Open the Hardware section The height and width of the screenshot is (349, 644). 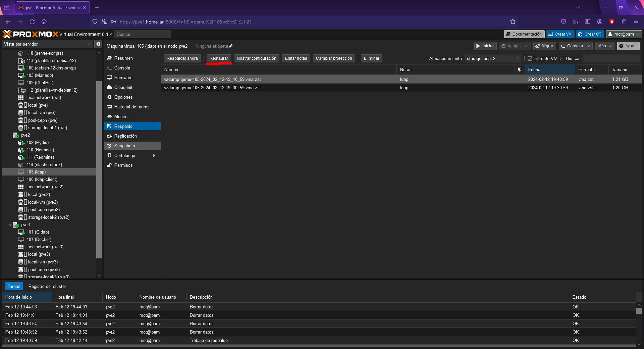click(132, 78)
